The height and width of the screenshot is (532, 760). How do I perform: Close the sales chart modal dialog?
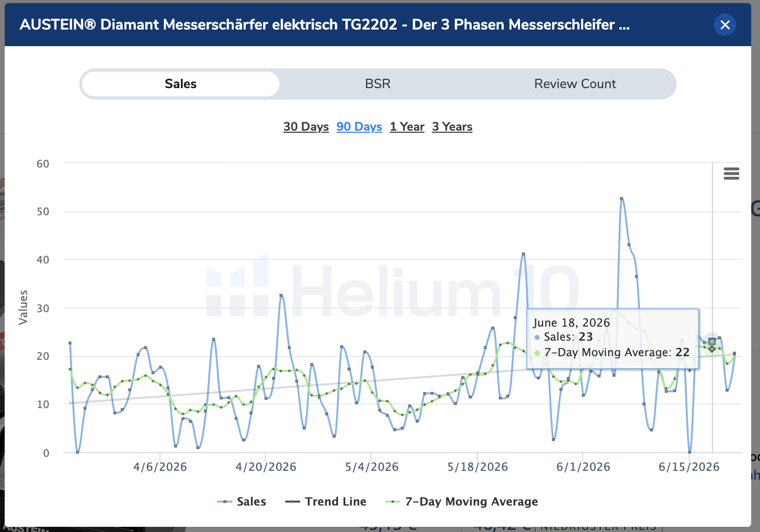(x=725, y=24)
